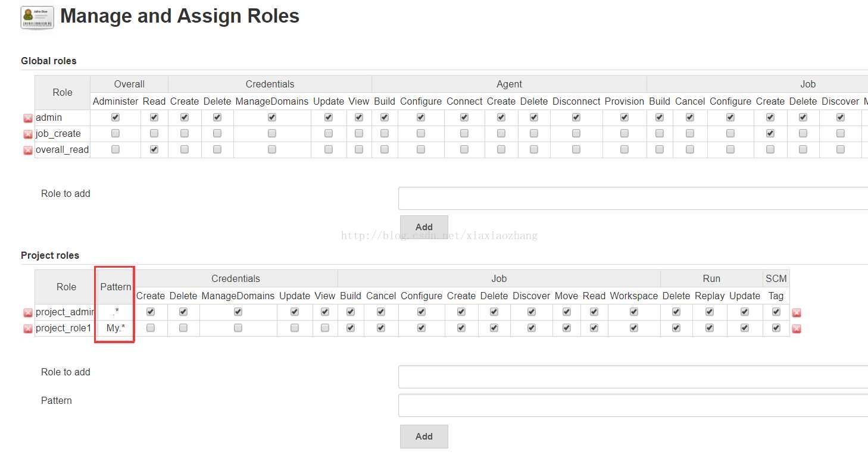Uncheck Credentials ManageDomains for admin global role
868x458 pixels.
tap(272, 117)
